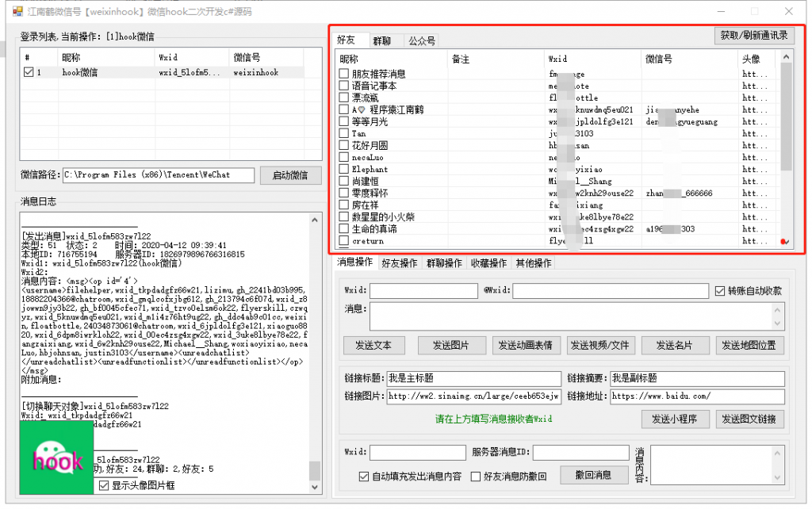Focus the 链接地址 URL field
Screen dimensions: 812x509
point(698,396)
